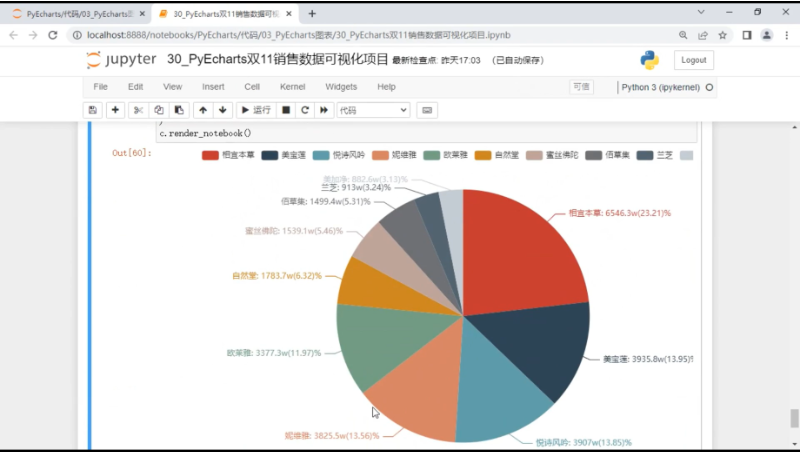Cut selected cells with the scissors icon
This screenshot has width=800, height=453.
[138, 110]
